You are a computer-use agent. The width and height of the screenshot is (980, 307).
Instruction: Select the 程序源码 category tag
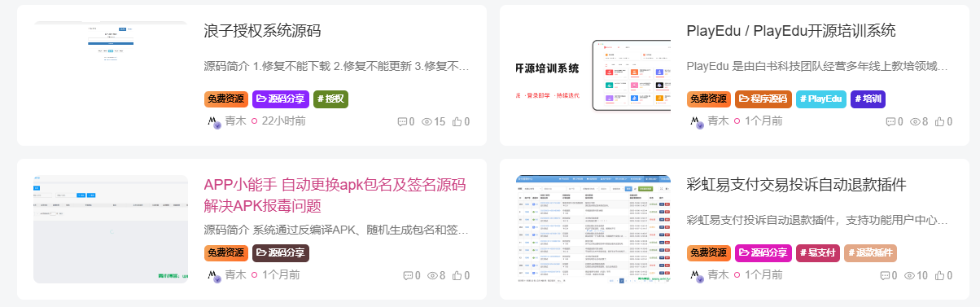pyautogui.click(x=763, y=99)
